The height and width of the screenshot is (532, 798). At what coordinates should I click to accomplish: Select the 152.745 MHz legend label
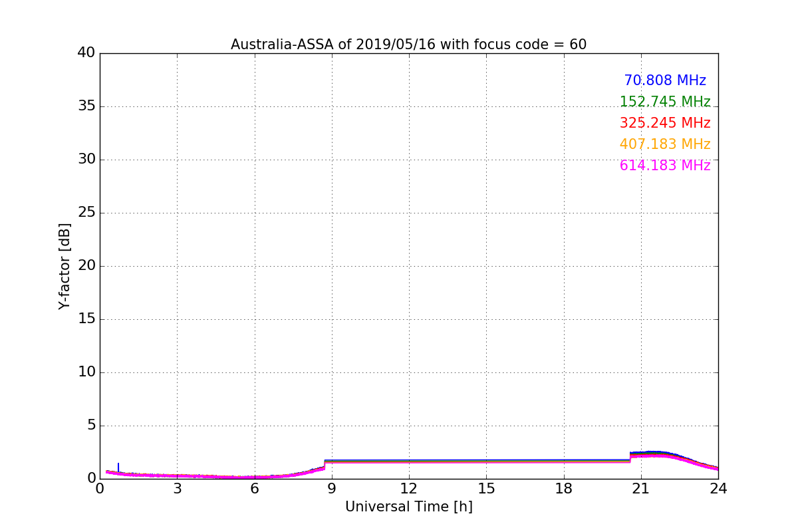coord(665,102)
